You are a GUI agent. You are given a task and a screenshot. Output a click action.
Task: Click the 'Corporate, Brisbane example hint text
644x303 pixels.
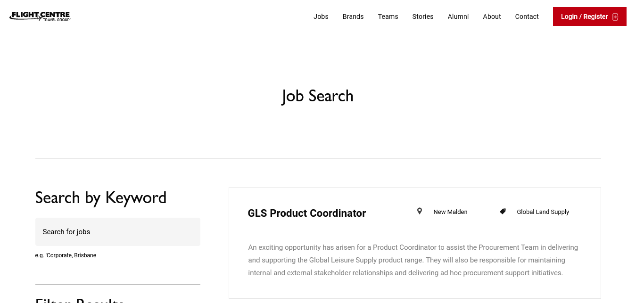pyautogui.click(x=66, y=255)
